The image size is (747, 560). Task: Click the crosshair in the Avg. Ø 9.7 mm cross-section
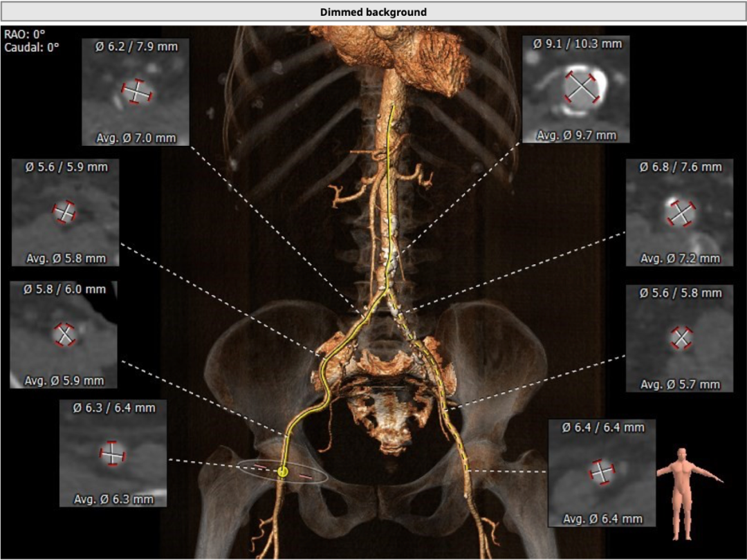[580, 88]
